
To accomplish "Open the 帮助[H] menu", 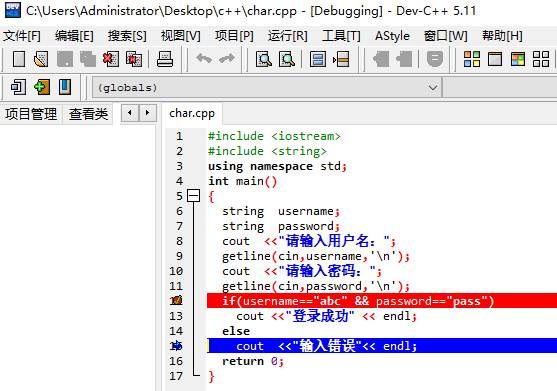I will (502, 36).
